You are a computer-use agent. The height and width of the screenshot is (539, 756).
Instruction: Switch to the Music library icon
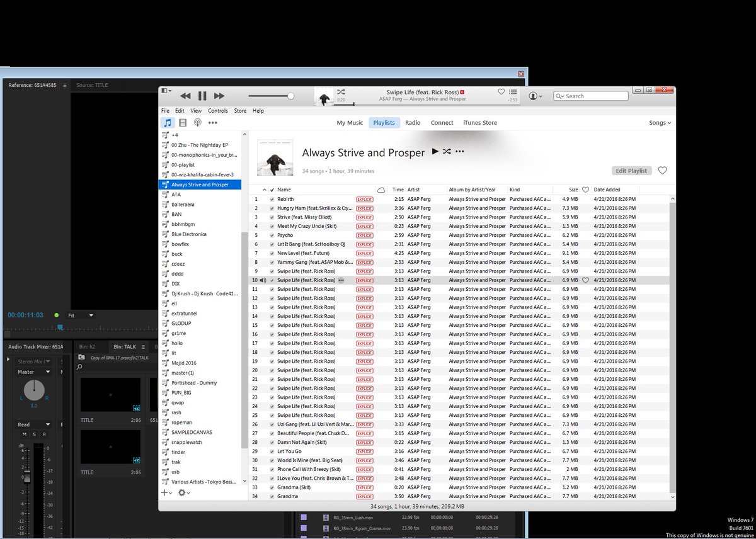click(168, 123)
